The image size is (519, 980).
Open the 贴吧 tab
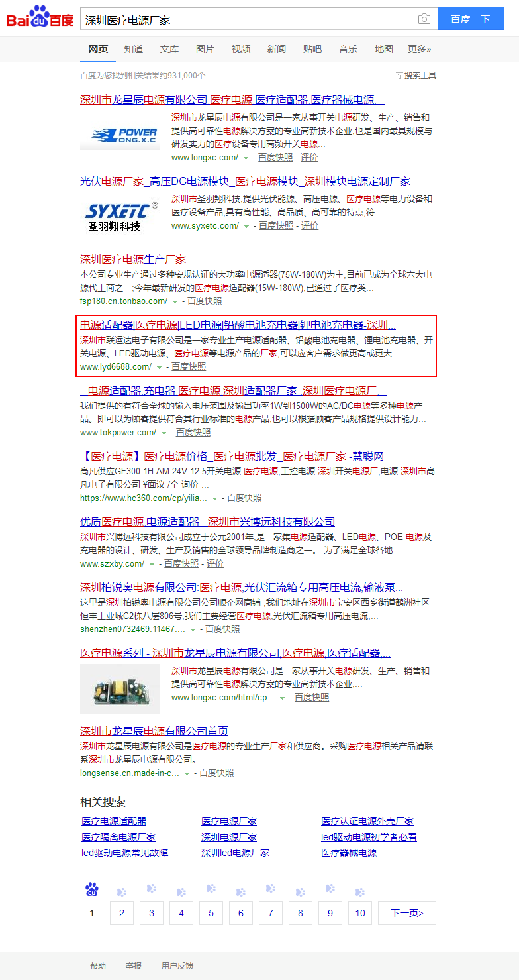coord(312,49)
